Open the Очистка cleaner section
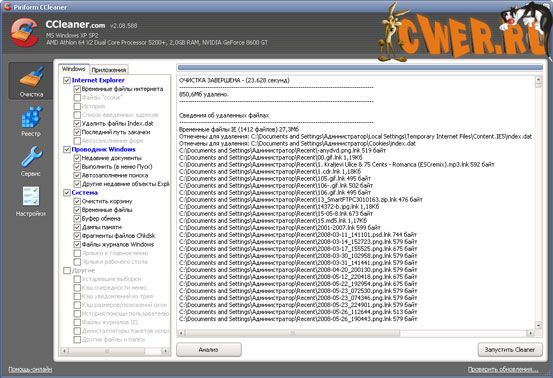Image resolution: width=553 pixels, height=378 pixels. 31,81
